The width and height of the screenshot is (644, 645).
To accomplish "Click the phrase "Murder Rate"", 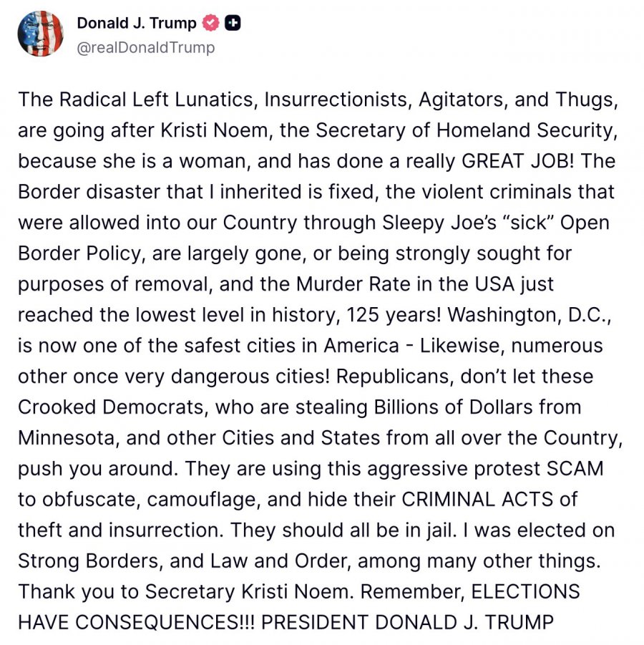I will pyautogui.click(x=353, y=283).
